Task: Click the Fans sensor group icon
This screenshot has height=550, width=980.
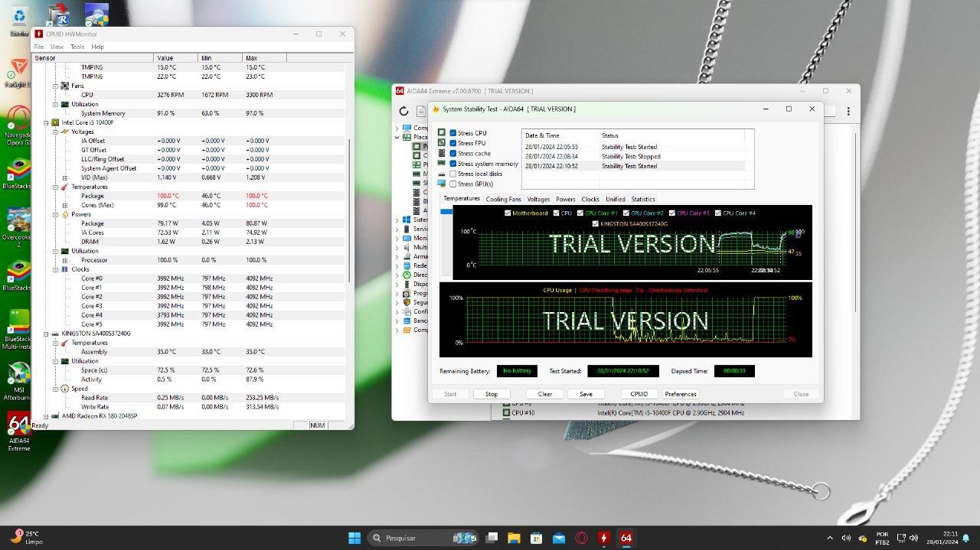Action: (x=65, y=86)
